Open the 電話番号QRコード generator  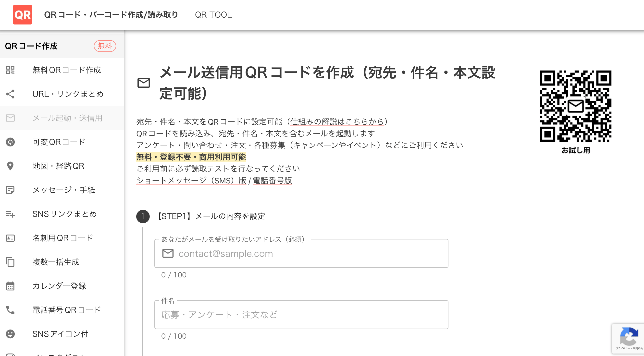click(66, 310)
